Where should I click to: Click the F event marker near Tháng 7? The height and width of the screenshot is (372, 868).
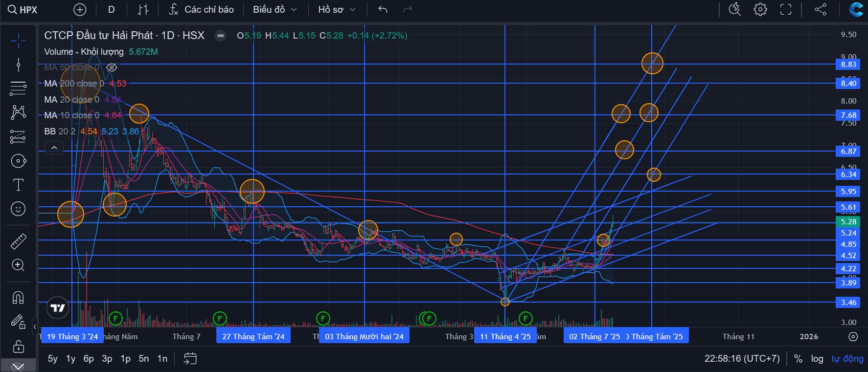[220, 319]
